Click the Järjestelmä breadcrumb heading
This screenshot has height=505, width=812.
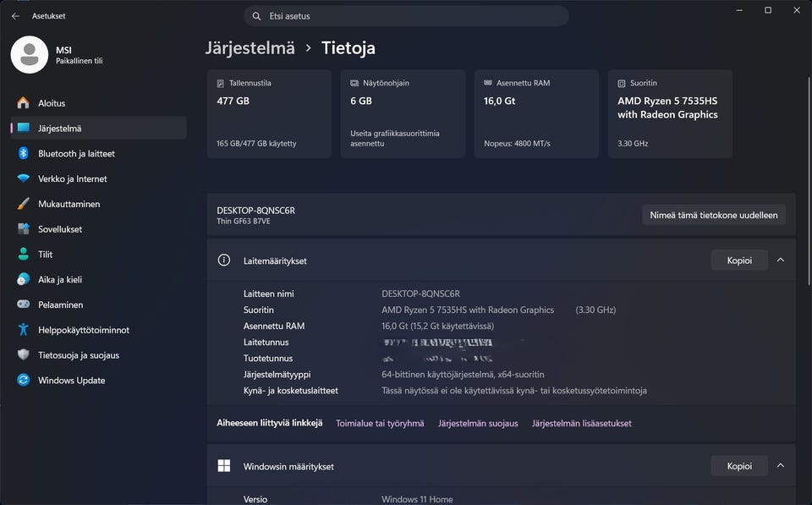pos(250,48)
